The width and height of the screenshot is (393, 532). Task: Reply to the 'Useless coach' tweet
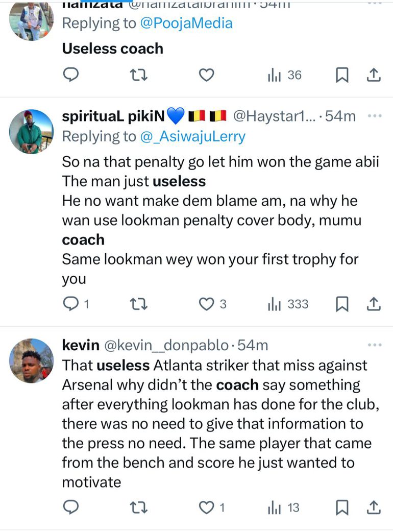[70, 76]
